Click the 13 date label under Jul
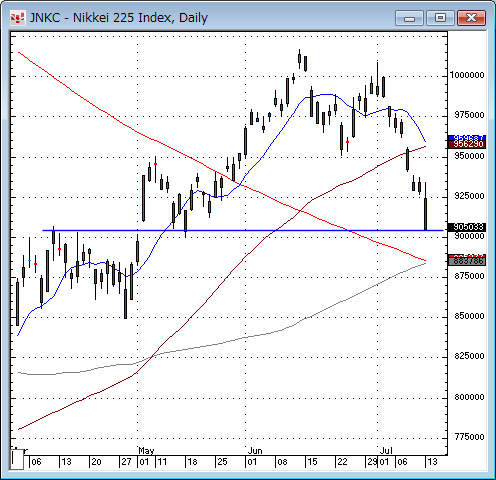496x480 pixels. 432,462
